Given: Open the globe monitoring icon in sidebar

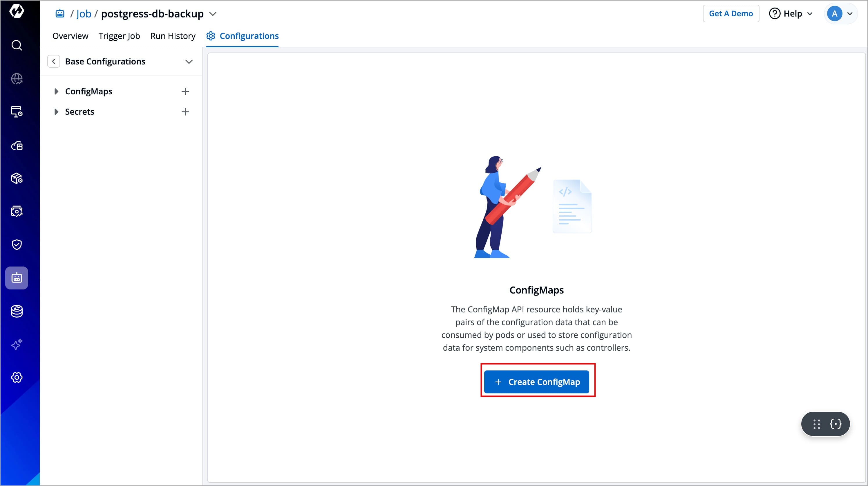Looking at the screenshot, I should 17,79.
